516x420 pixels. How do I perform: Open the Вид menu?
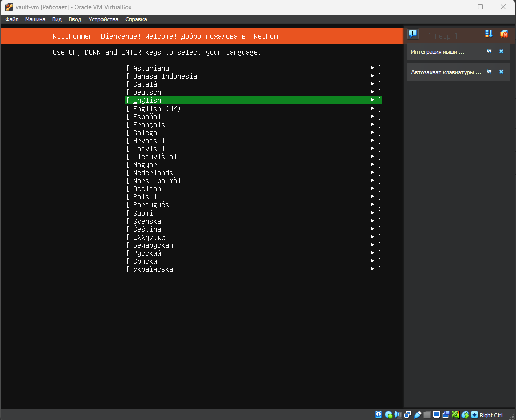pyautogui.click(x=57, y=19)
